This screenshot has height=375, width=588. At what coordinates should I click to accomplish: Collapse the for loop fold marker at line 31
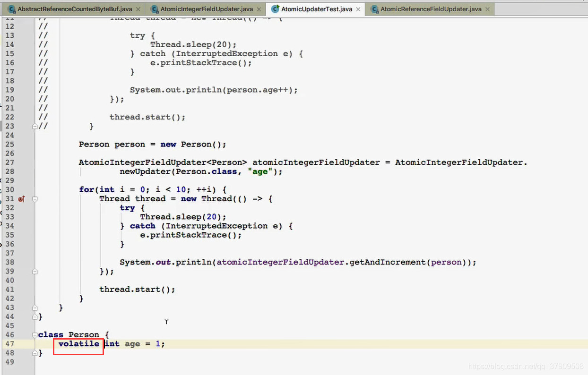click(34, 199)
